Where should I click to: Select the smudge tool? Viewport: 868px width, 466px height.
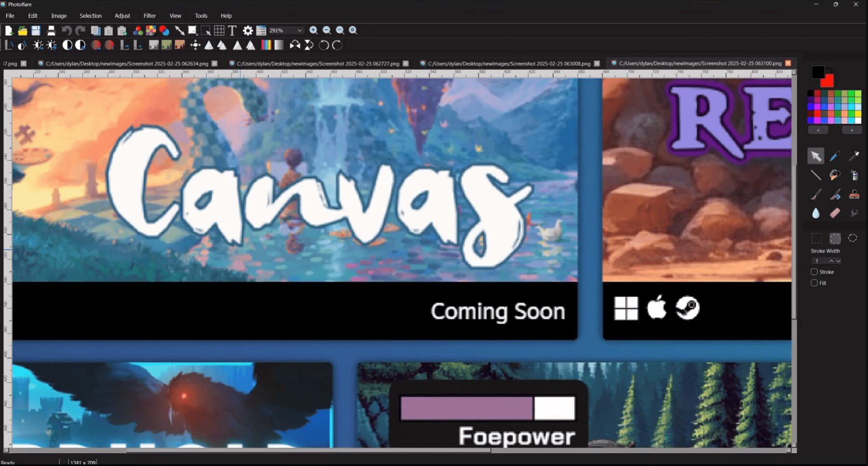[x=854, y=213]
